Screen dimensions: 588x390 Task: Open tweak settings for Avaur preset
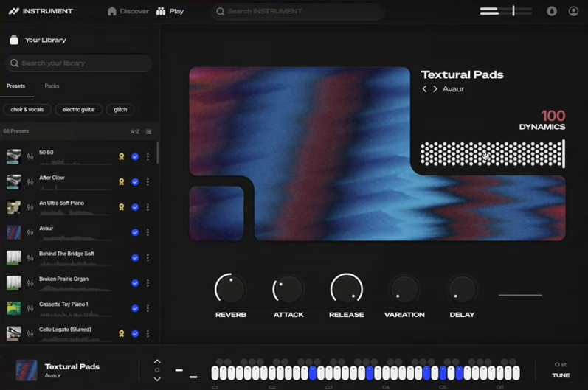pyautogui.click(x=30, y=233)
